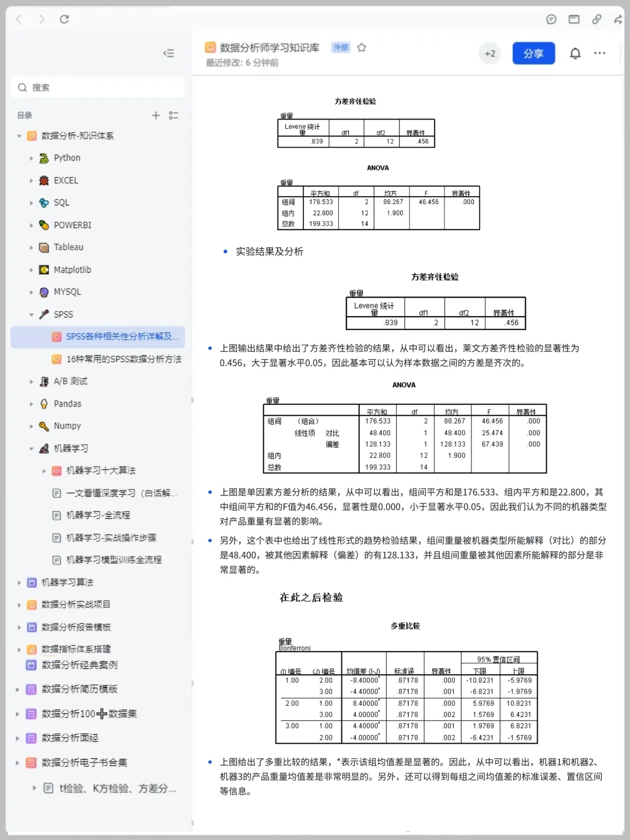Copy document link with paperclip icon
This screenshot has width=630, height=840.
pos(596,19)
